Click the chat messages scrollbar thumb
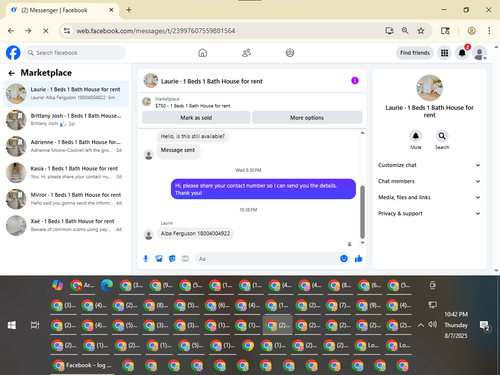 pos(362,212)
